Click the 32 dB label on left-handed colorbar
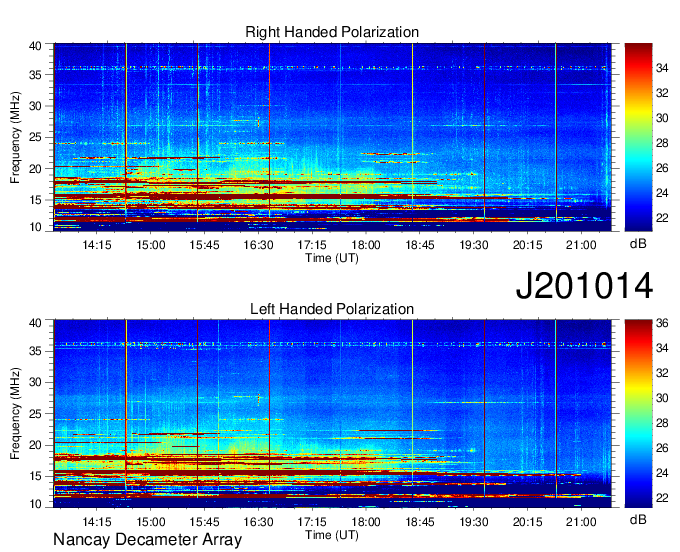 (x=662, y=373)
